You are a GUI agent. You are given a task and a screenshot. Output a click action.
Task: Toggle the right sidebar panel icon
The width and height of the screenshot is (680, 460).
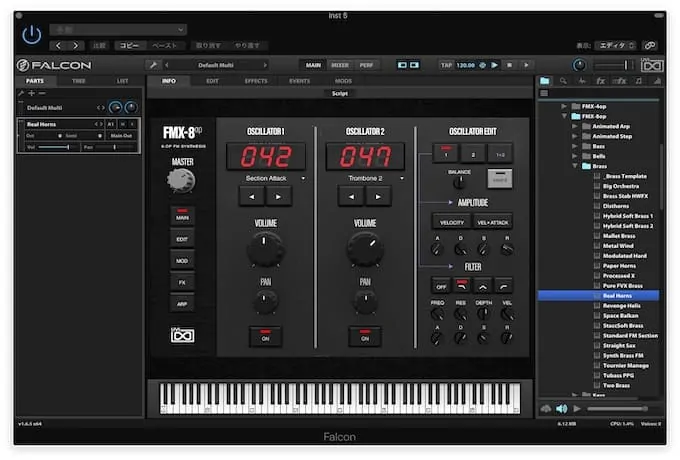415,65
